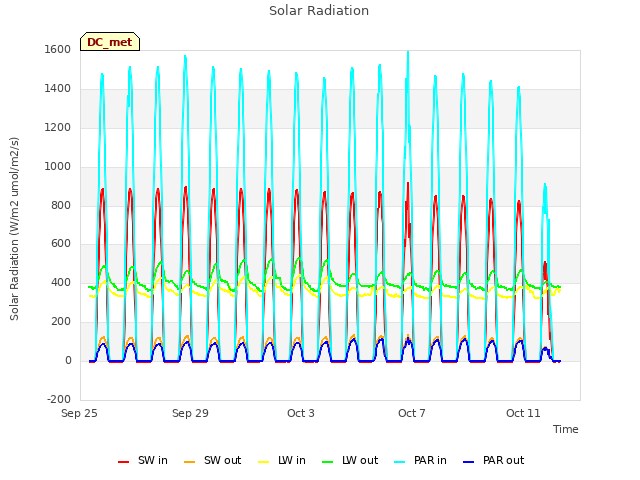
Task: Click the DC_met label box
Action: (x=110, y=42)
